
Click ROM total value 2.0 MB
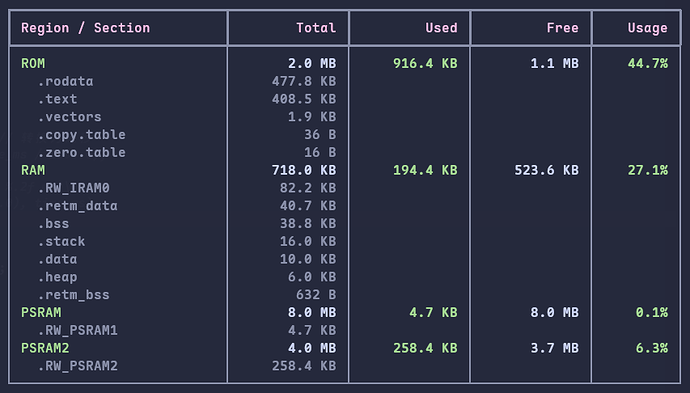point(312,63)
